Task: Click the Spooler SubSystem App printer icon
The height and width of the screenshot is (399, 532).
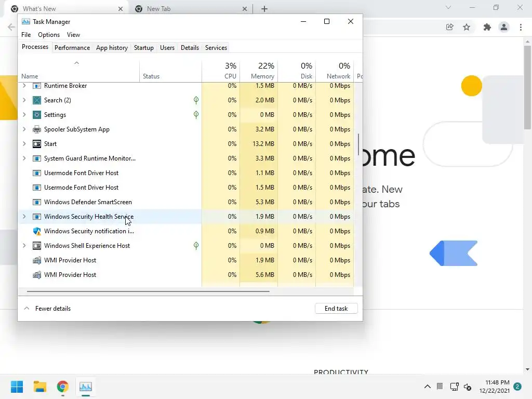Action: click(x=37, y=129)
